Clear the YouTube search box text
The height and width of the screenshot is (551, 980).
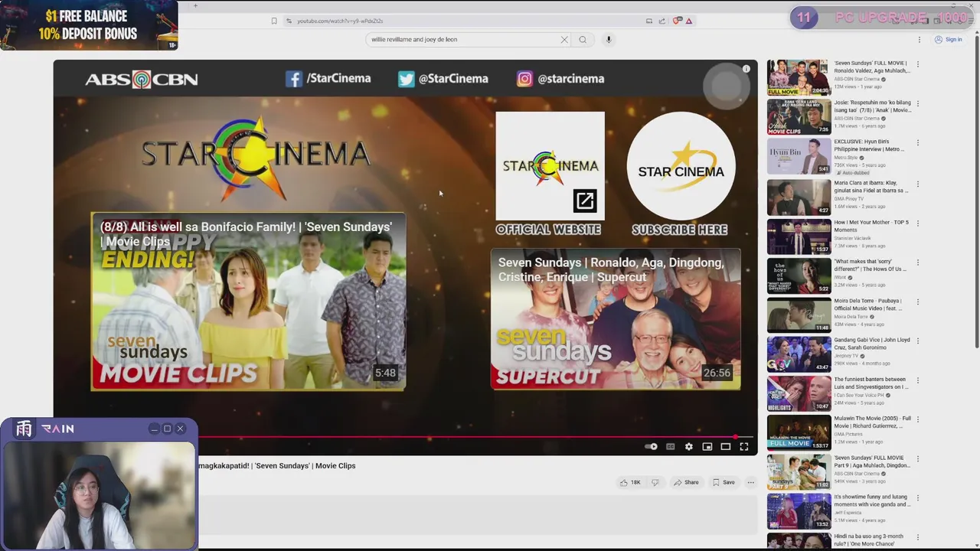pyautogui.click(x=564, y=40)
